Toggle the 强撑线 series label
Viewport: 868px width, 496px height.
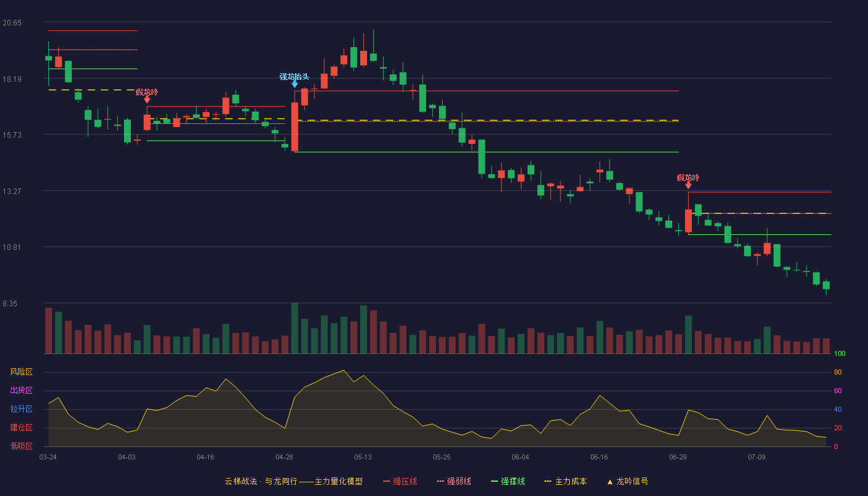tap(513, 482)
